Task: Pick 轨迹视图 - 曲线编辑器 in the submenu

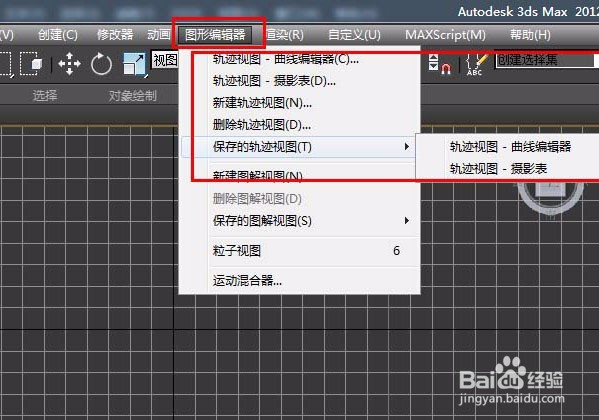Action: 510,147
